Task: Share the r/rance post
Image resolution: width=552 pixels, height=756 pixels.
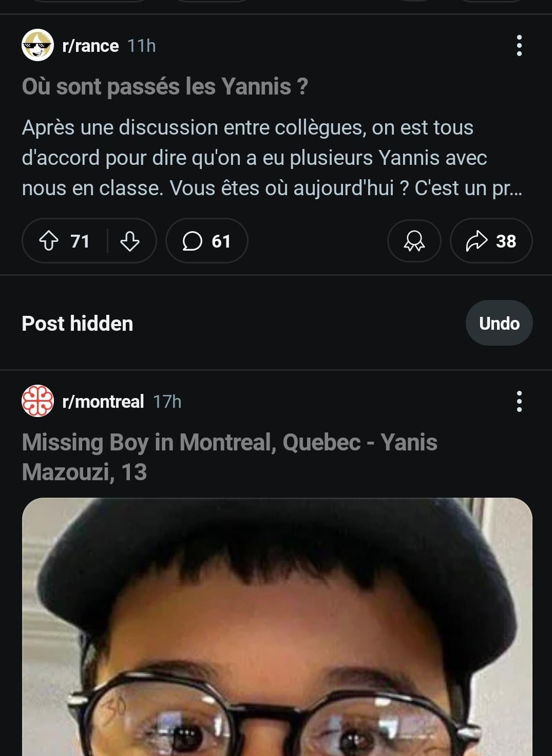Action: tap(490, 241)
